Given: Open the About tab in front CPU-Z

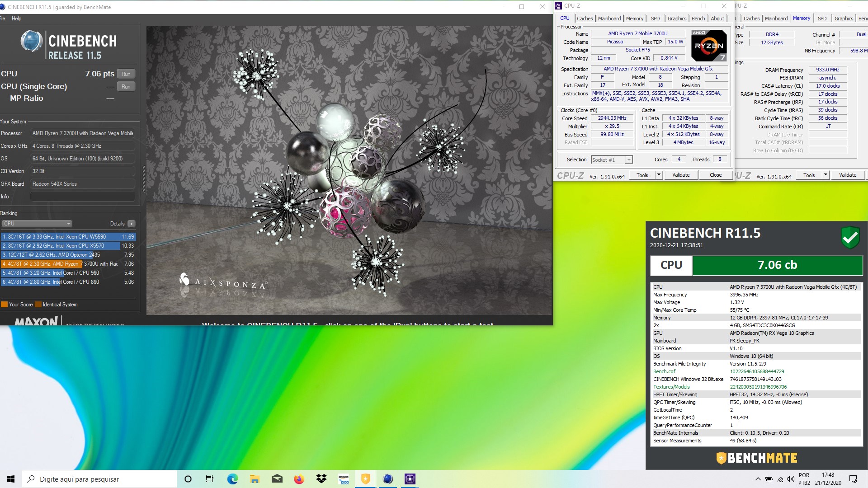Looking at the screenshot, I should [x=717, y=19].
